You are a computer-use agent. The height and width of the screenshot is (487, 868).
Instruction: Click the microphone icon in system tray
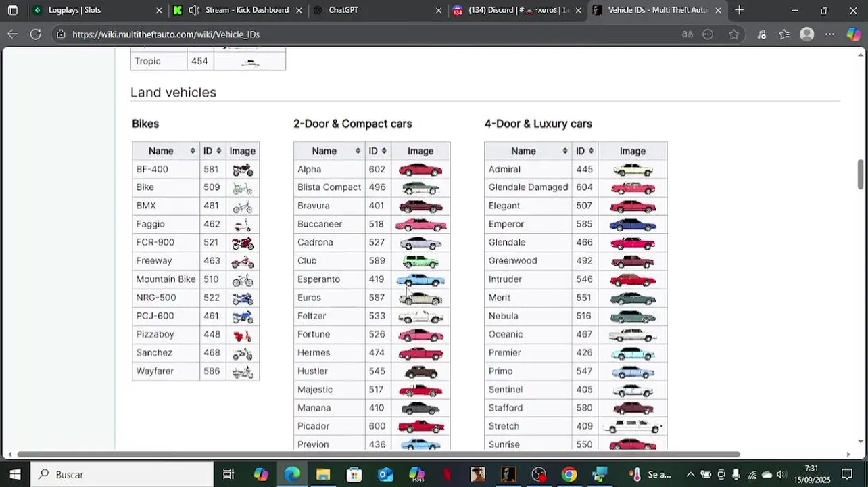coord(736,475)
